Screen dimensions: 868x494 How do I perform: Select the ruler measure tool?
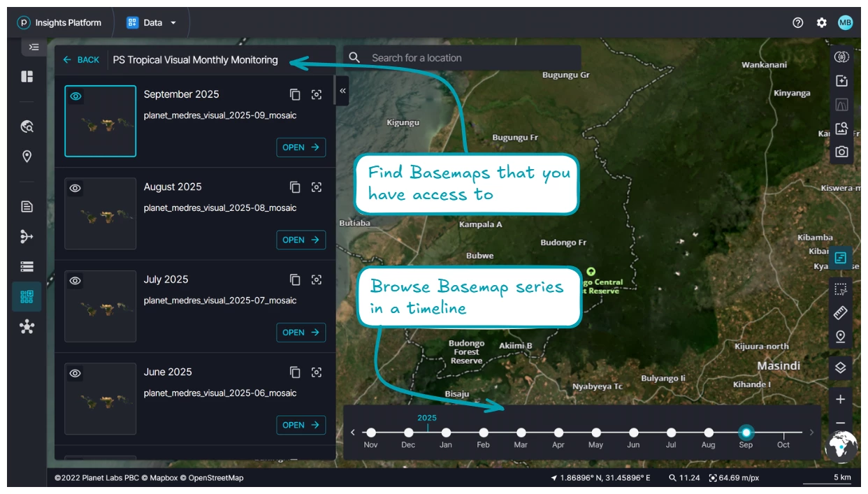[x=841, y=312]
